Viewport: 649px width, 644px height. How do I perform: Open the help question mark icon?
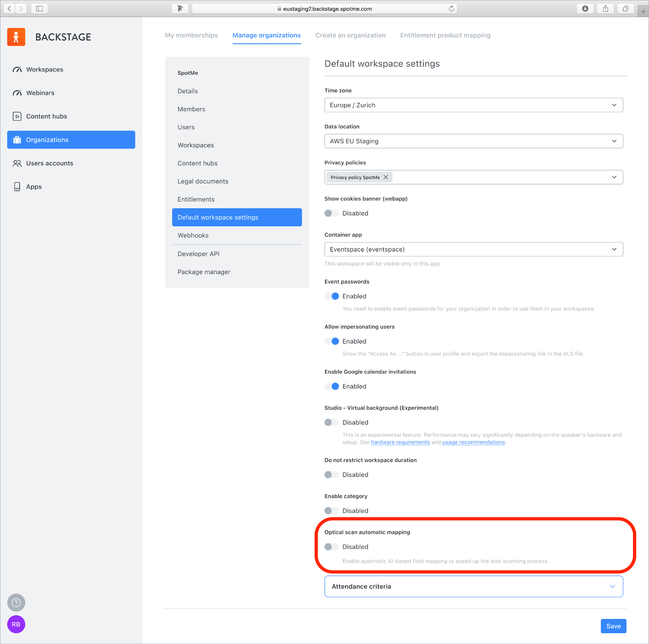tap(16, 603)
